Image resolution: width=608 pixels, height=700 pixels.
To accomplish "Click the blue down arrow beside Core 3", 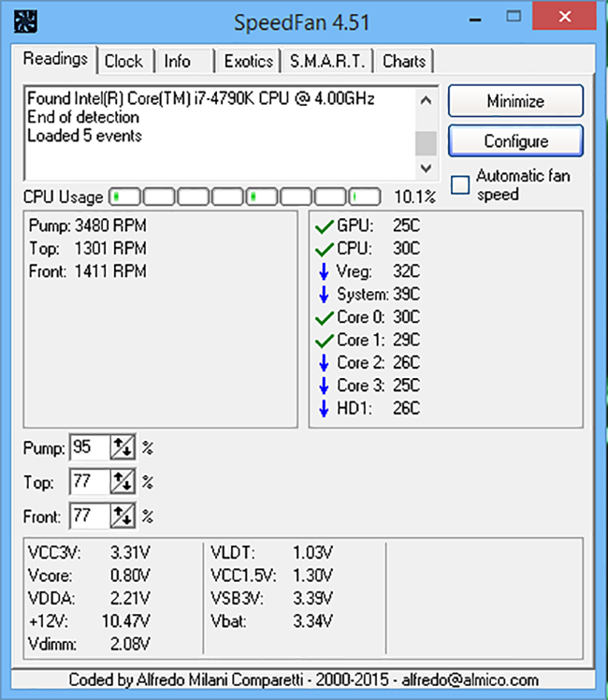I will (324, 386).
